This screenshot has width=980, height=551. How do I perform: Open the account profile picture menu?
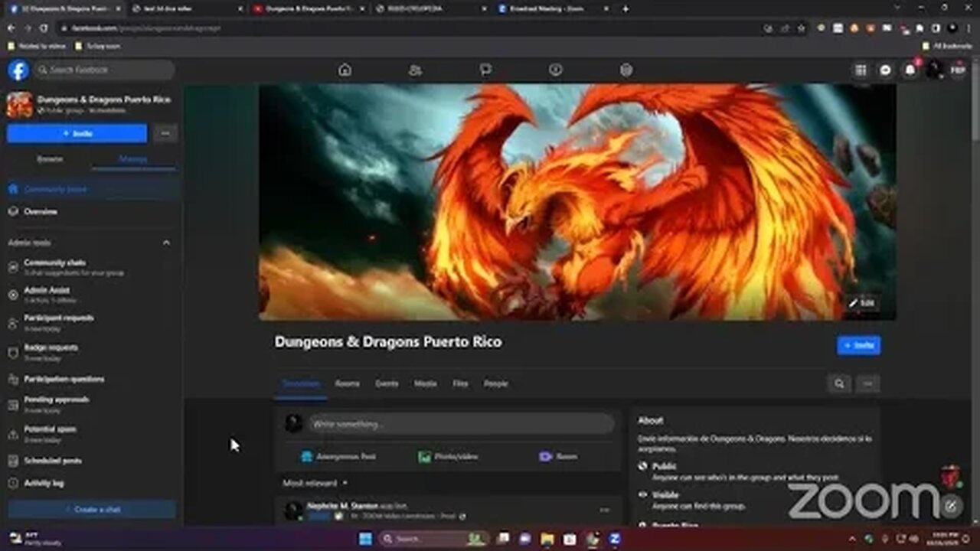[933, 70]
